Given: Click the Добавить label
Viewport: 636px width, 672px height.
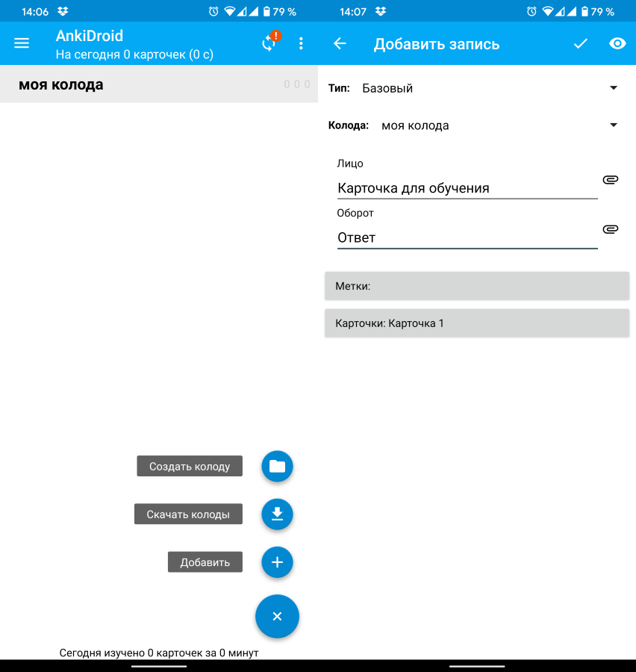Looking at the screenshot, I should click(205, 561).
